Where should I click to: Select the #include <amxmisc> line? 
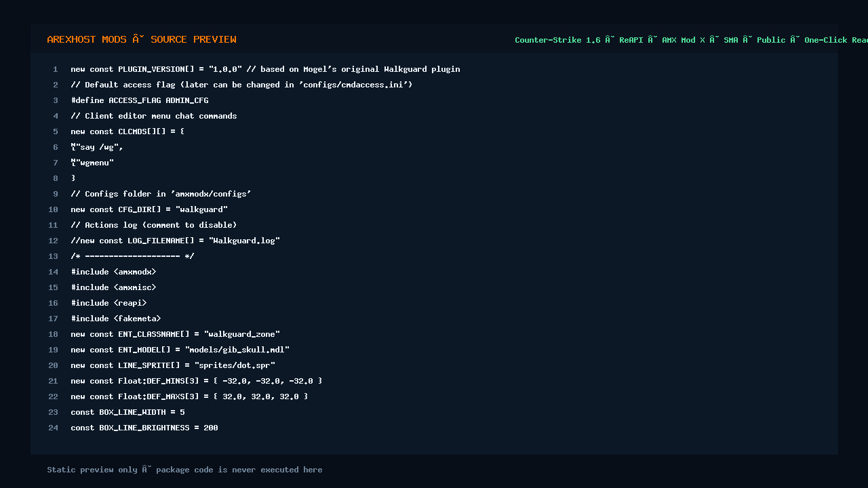coord(113,287)
